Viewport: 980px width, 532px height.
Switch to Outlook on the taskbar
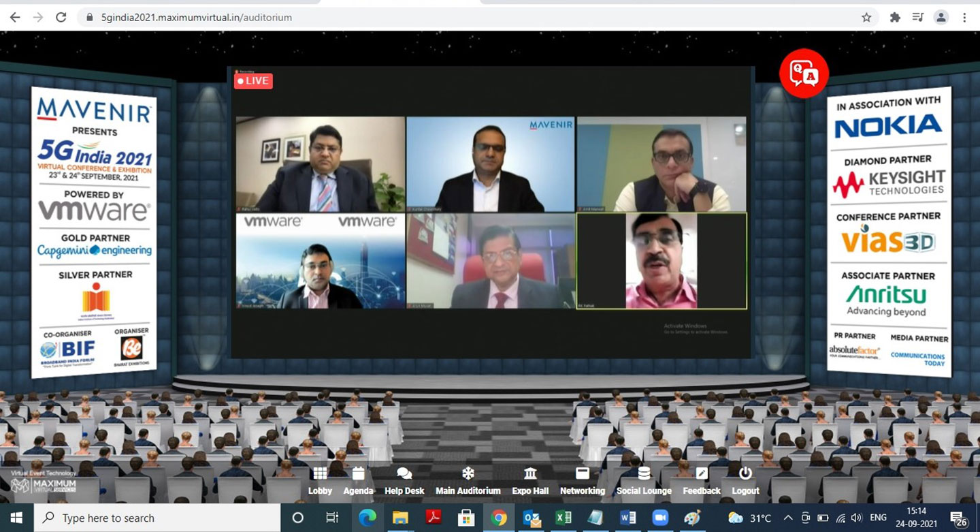point(532,518)
